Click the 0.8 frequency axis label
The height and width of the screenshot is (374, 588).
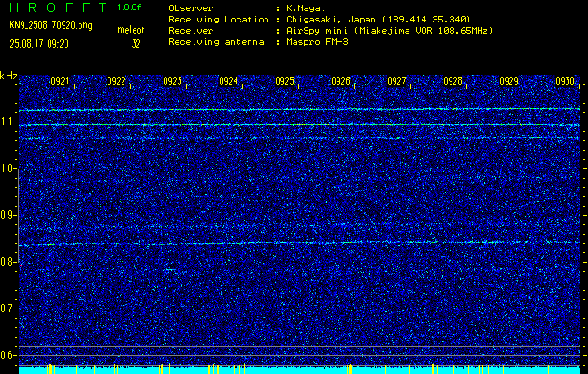point(7,262)
